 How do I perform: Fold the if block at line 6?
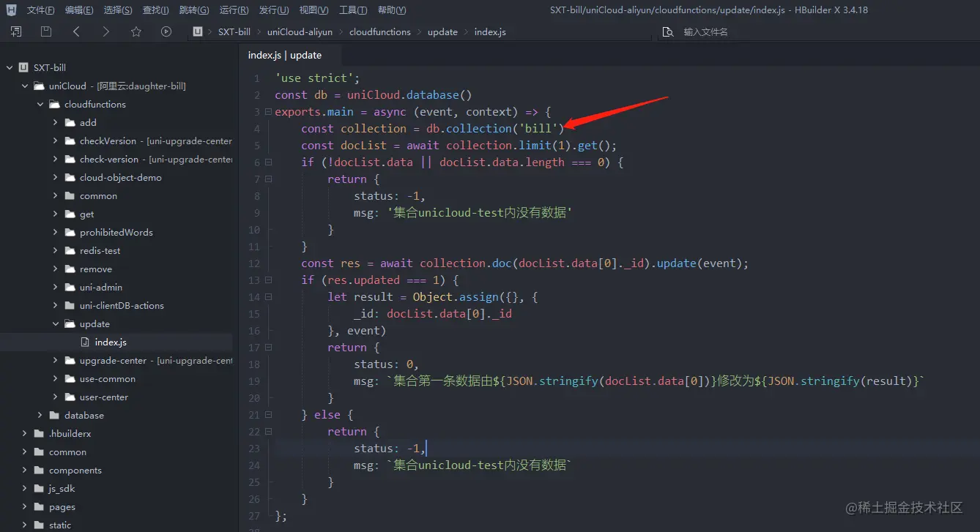point(269,162)
